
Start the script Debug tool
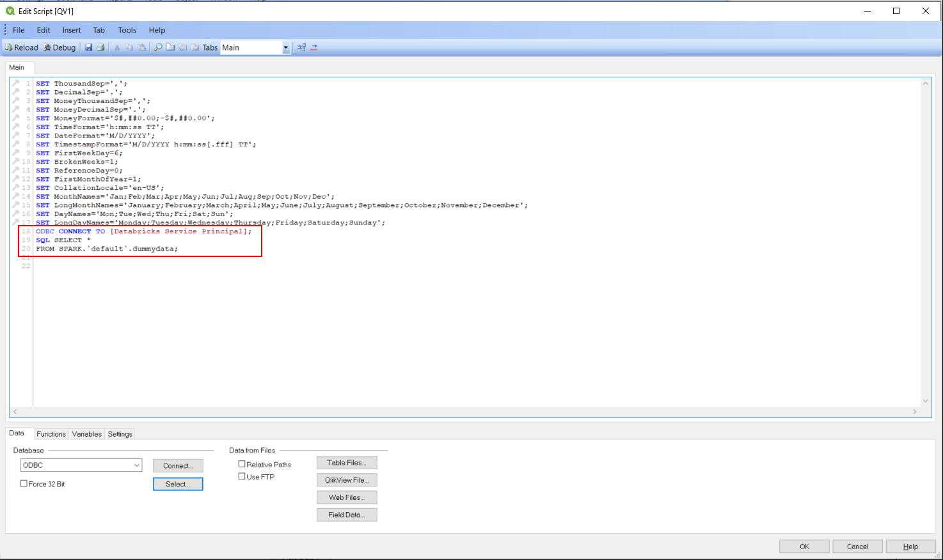[59, 47]
